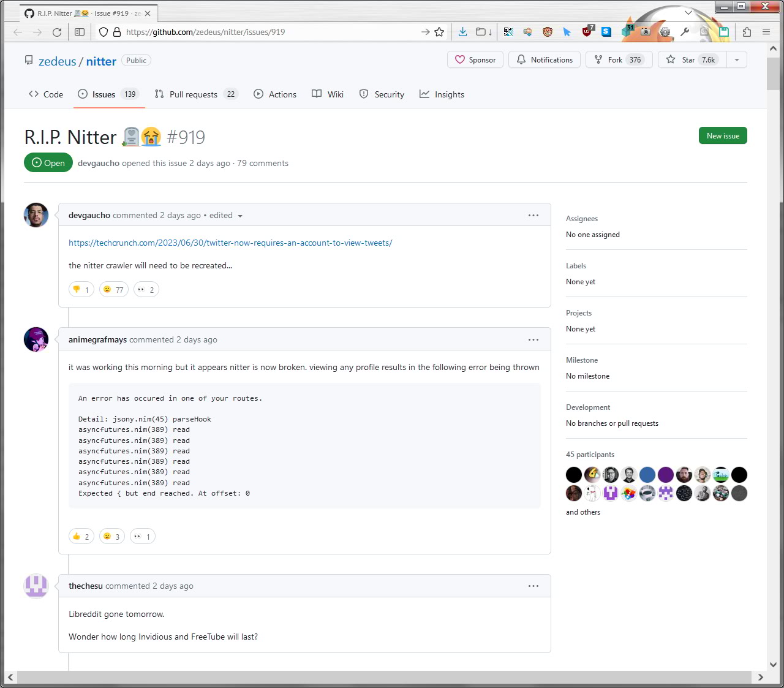Click the vertical scrollbar down arrow
Screen dimensions: 784x688
(773, 664)
